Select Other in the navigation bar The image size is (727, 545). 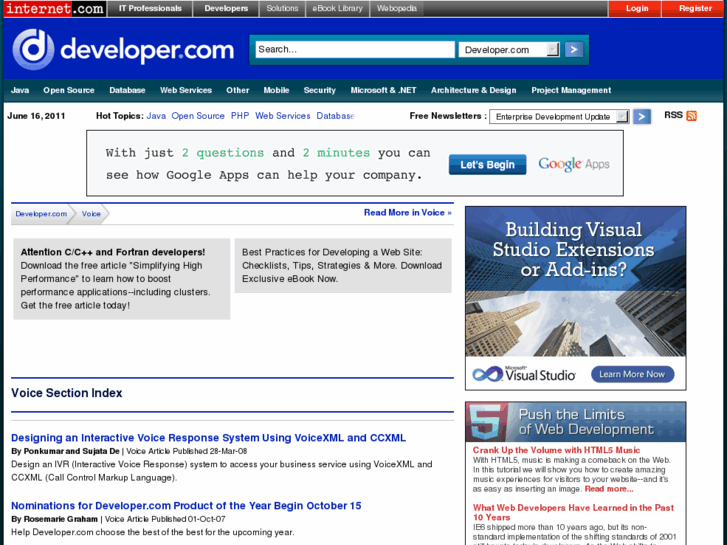(237, 90)
